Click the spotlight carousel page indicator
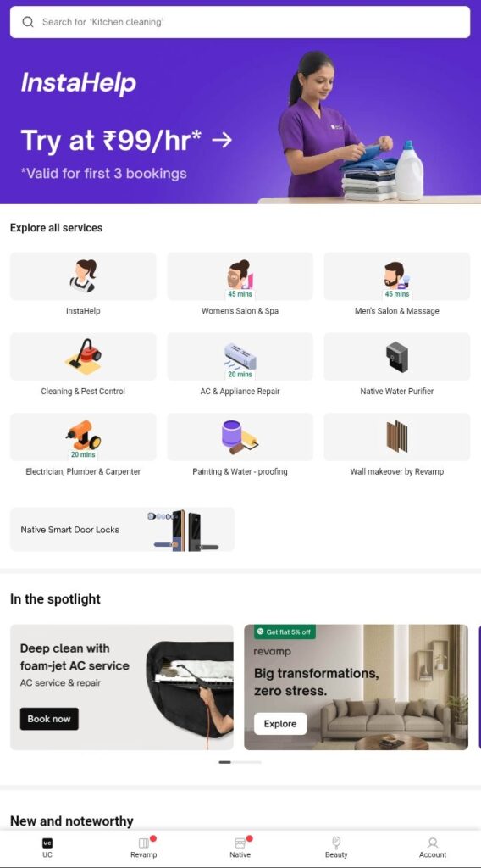This screenshot has height=868, width=481. coord(240,762)
